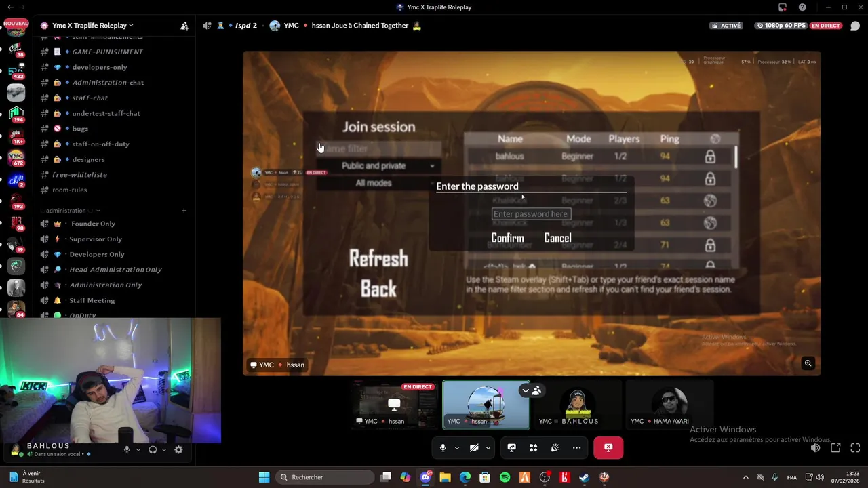Viewport: 868px width, 488px height.
Task: Click Refresh in the streamed game
Action: (x=378, y=258)
